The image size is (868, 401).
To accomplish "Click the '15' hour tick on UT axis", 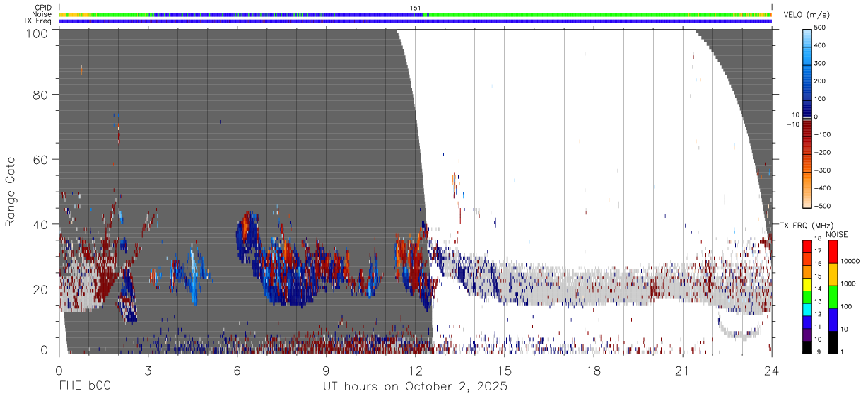I will (504, 371).
